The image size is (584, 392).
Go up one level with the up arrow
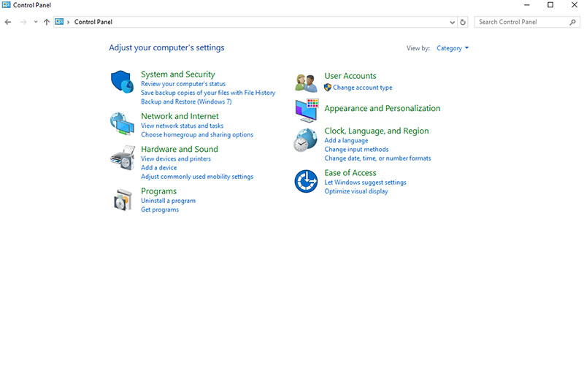(x=47, y=22)
